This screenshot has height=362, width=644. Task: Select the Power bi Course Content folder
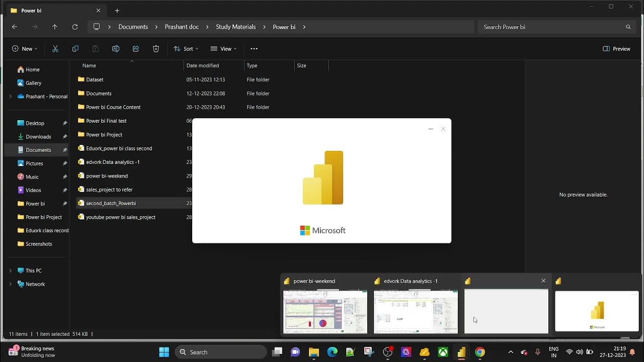[113, 107]
